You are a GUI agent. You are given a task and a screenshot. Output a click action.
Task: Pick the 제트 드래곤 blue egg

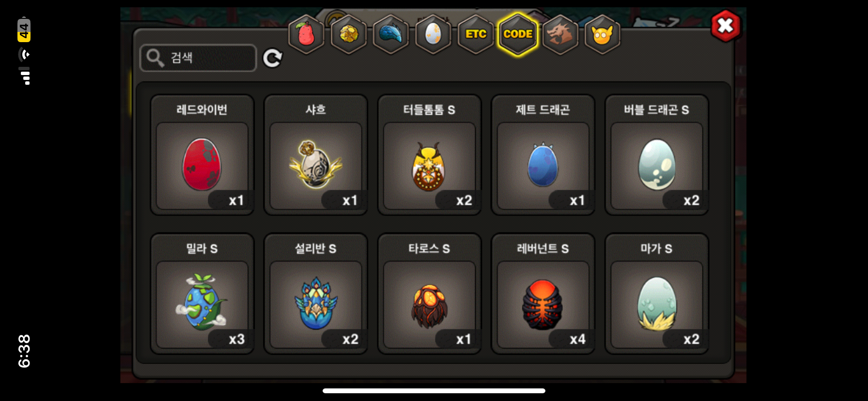point(543,154)
